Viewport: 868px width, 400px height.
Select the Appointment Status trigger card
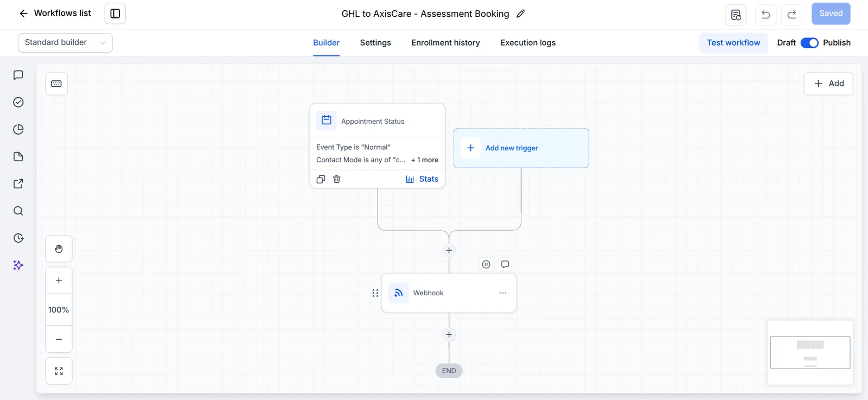tap(378, 145)
